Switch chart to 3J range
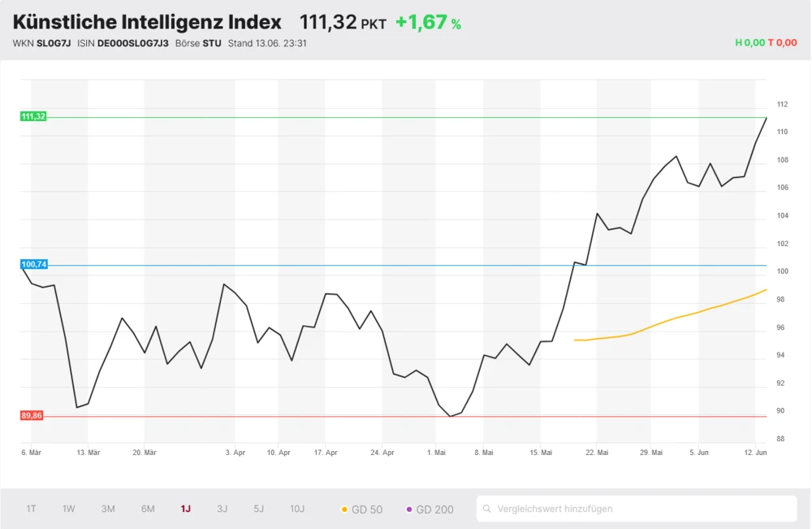Screen dimensions: 812x529 coord(222,509)
